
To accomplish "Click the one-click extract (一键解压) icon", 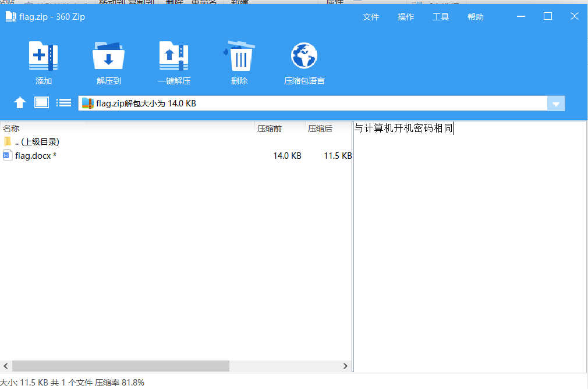I will (173, 56).
